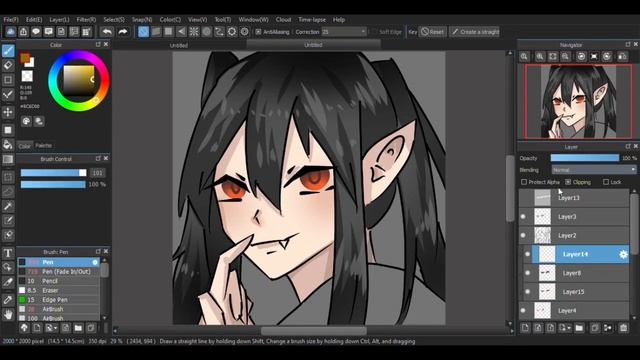The height and width of the screenshot is (360, 640).
Task: Toggle the Clipping checkbox
Action: pos(568,182)
